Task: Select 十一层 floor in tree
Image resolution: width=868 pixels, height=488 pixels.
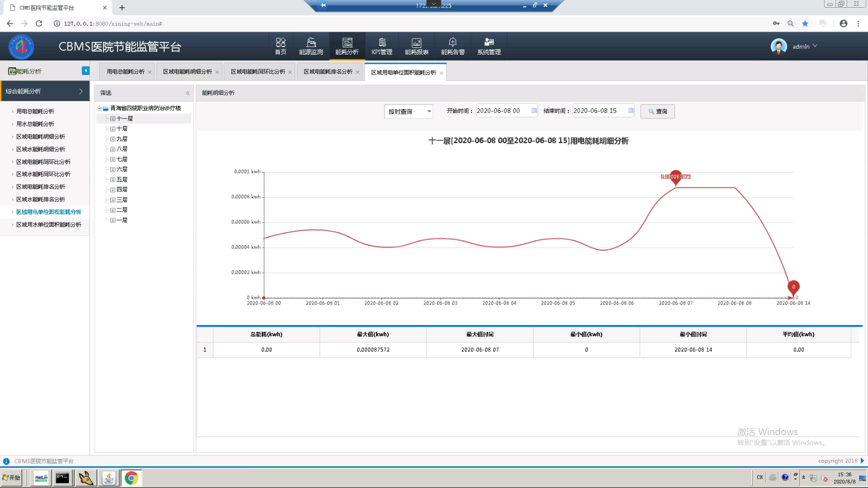Action: [124, 118]
